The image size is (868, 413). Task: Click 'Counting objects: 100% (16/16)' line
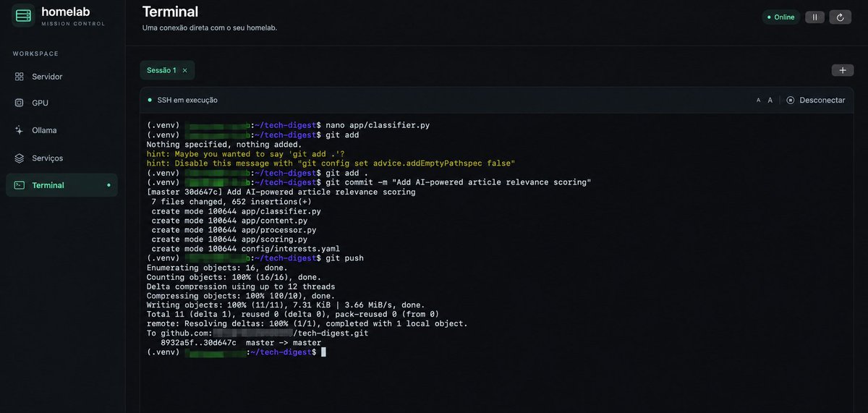pos(234,276)
